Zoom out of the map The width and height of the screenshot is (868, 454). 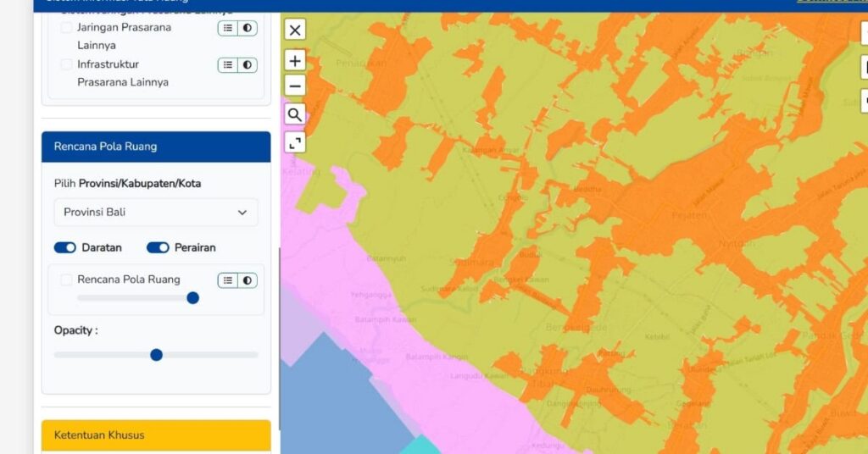[295, 86]
